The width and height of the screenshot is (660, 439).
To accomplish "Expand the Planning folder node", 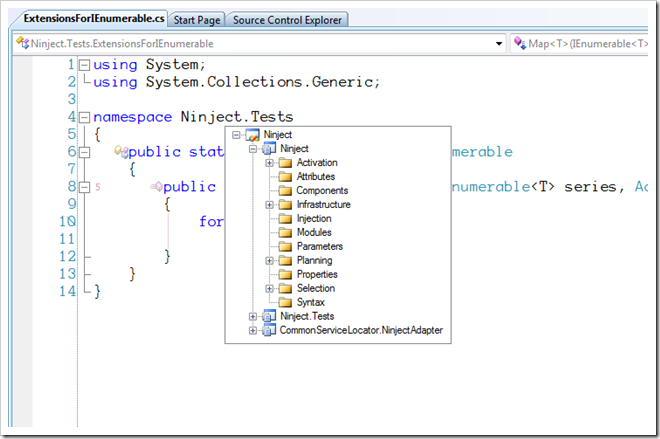I will [x=269, y=261].
